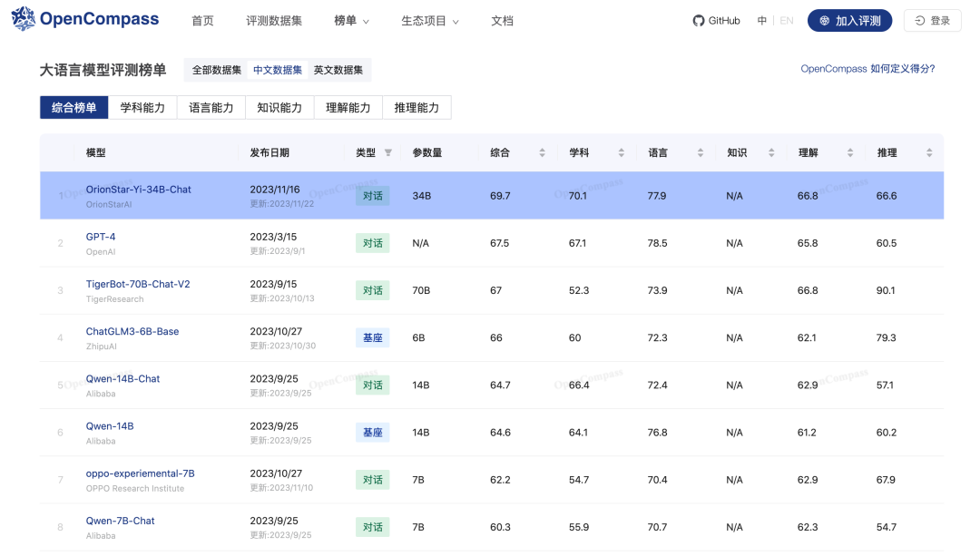
Task: Click the 34B parameter value for OrionStar-Yi-34B-Chat
Action: (422, 196)
